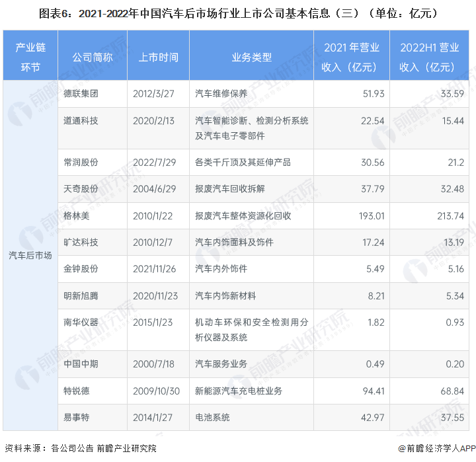This screenshot has width=476, height=462.
Task: Click listing date '2010/1/22'
Action: [153, 216]
